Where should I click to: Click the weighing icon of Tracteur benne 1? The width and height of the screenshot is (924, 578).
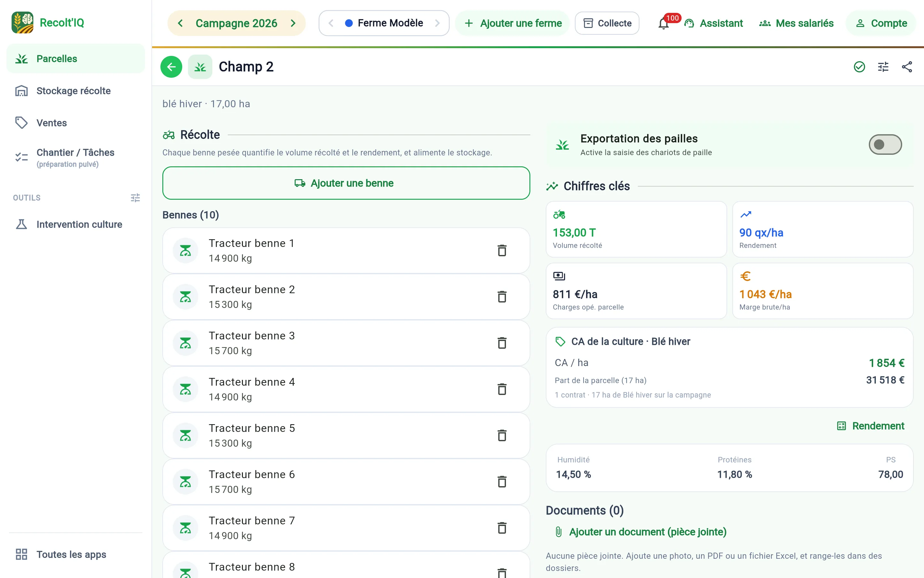click(185, 250)
